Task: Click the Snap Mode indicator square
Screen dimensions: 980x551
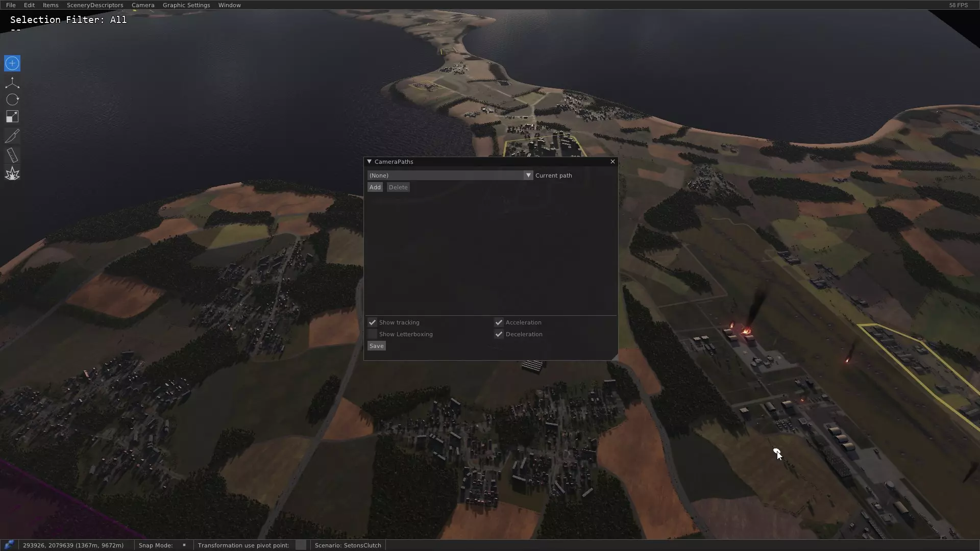Action: click(184, 545)
